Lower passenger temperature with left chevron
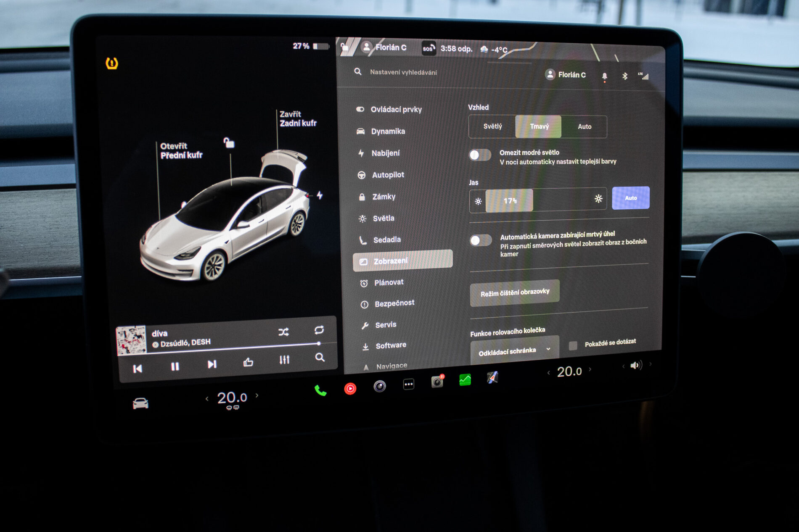The image size is (799, 532). [548, 372]
